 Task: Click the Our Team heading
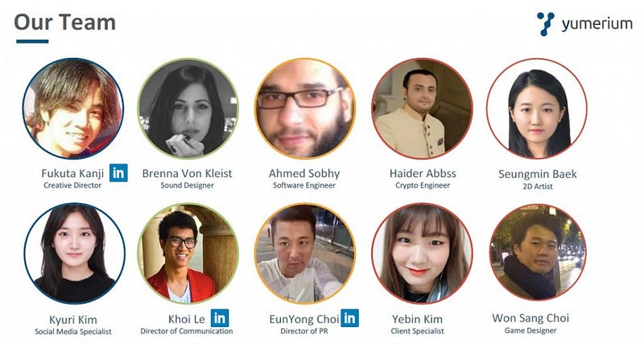pyautogui.click(x=65, y=23)
